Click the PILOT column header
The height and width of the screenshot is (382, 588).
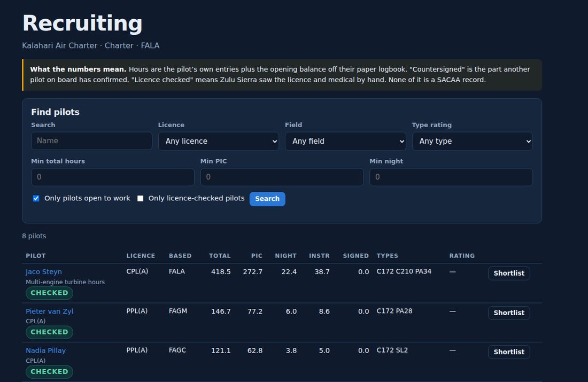(x=36, y=256)
